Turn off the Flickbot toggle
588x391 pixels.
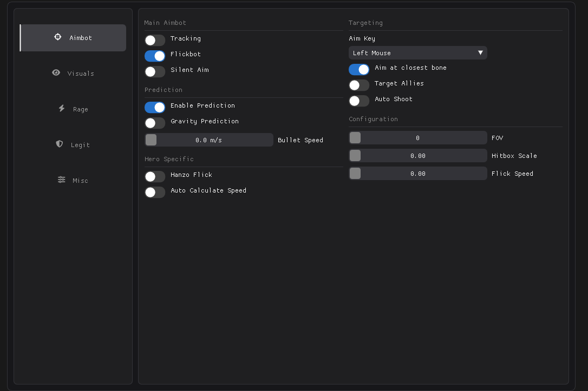point(155,56)
